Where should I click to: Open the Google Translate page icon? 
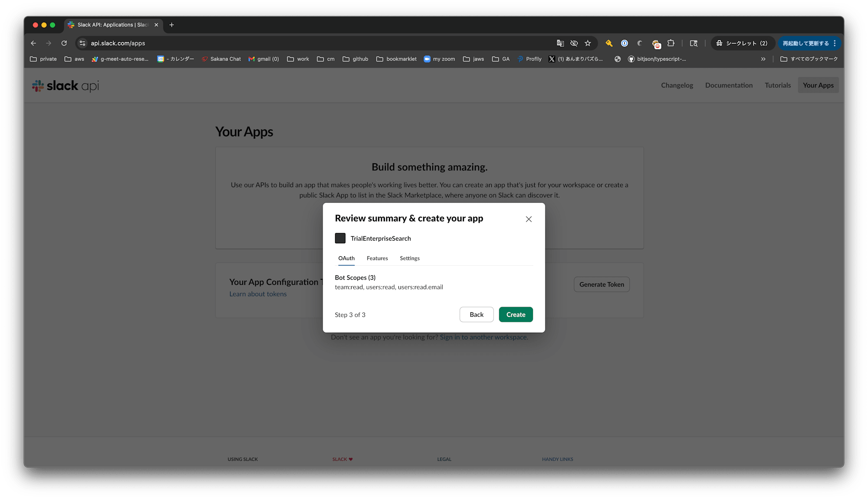tap(560, 43)
